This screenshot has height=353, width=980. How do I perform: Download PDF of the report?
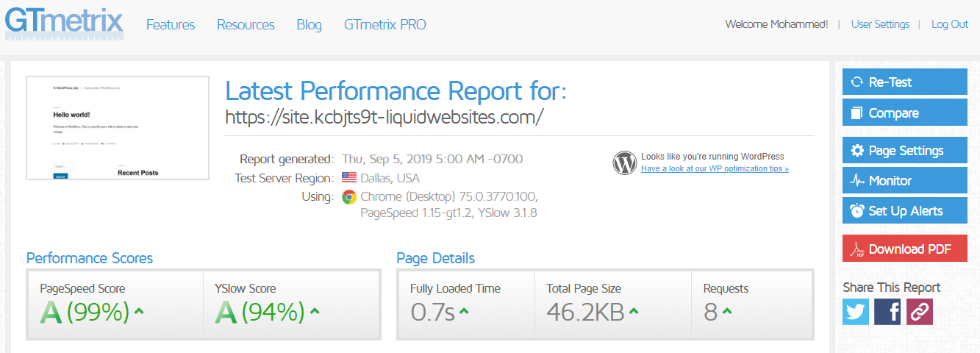pos(905,249)
